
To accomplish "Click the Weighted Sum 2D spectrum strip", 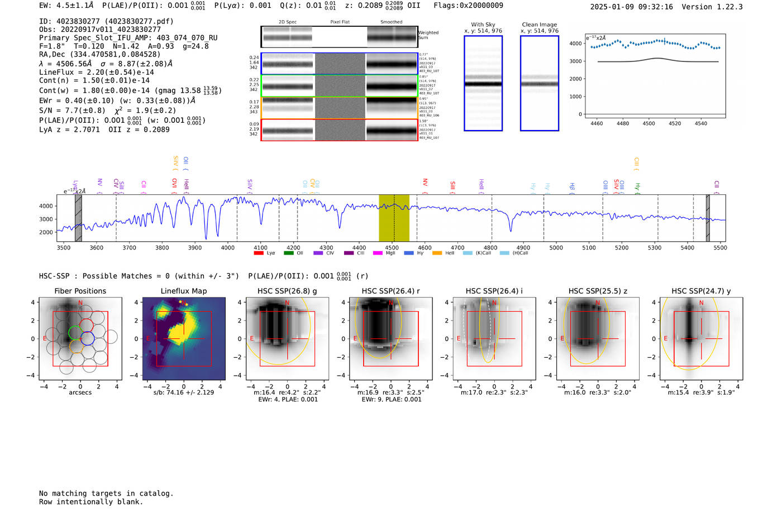I will click(x=339, y=37).
